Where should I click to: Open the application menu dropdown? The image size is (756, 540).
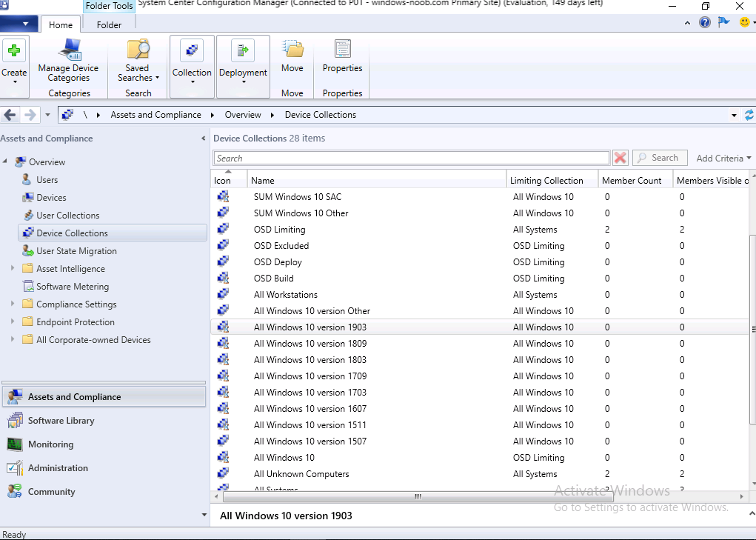(19, 24)
